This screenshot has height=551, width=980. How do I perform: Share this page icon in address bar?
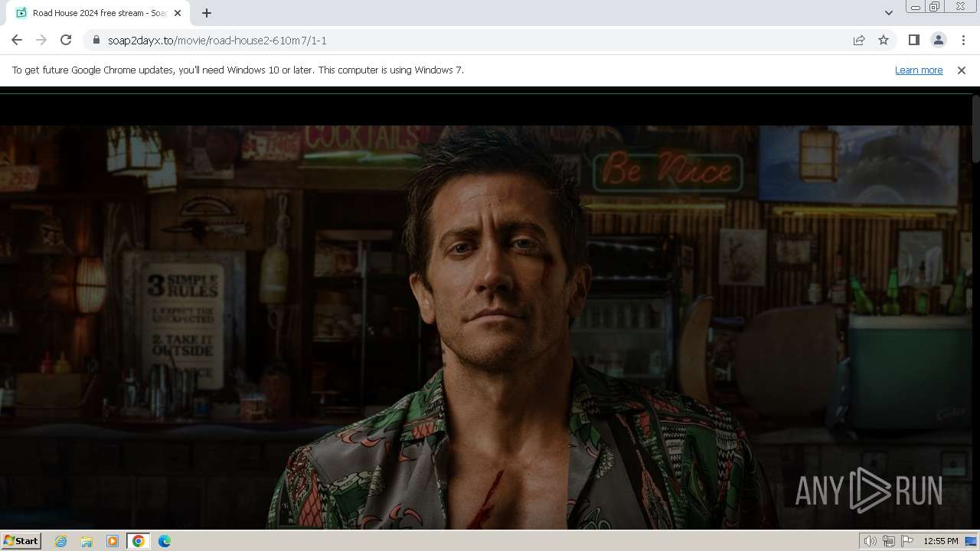859,40
